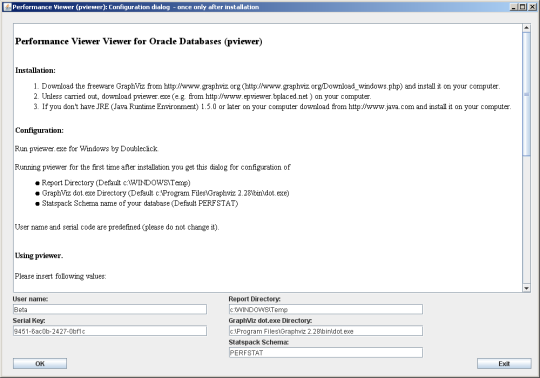Click step 1 about downloading GraphViz
540x378 pixels.
(267, 86)
